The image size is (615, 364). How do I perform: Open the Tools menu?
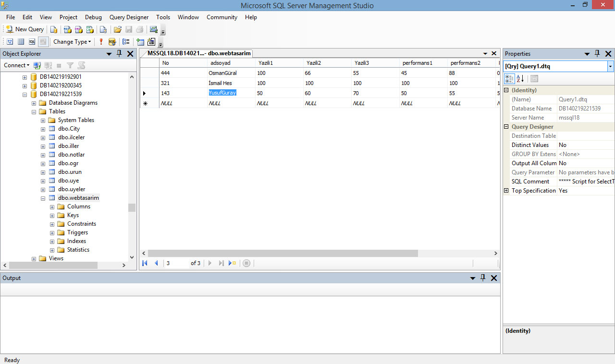pyautogui.click(x=163, y=17)
